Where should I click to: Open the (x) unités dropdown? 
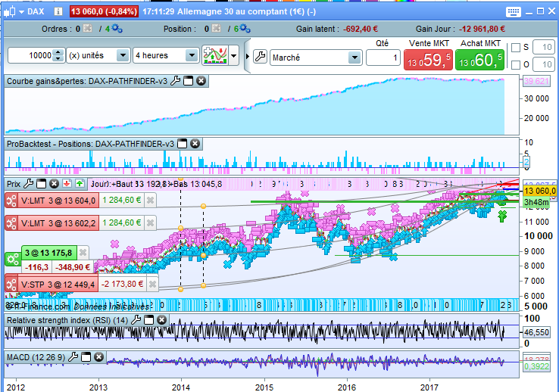pos(123,55)
